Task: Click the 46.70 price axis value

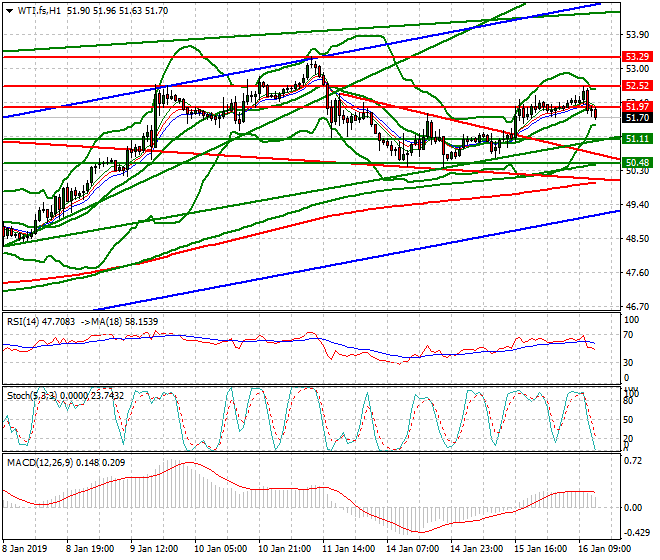Action: [x=637, y=307]
